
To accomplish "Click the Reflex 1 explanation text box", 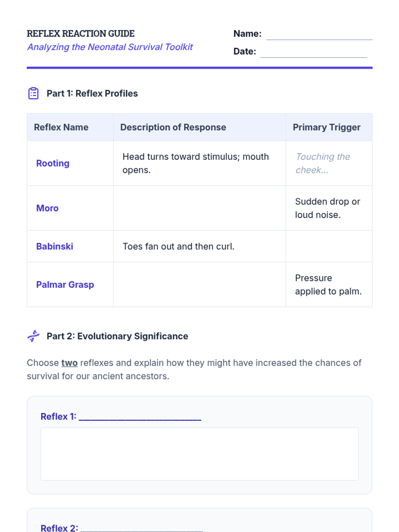I will pyautogui.click(x=199, y=454).
